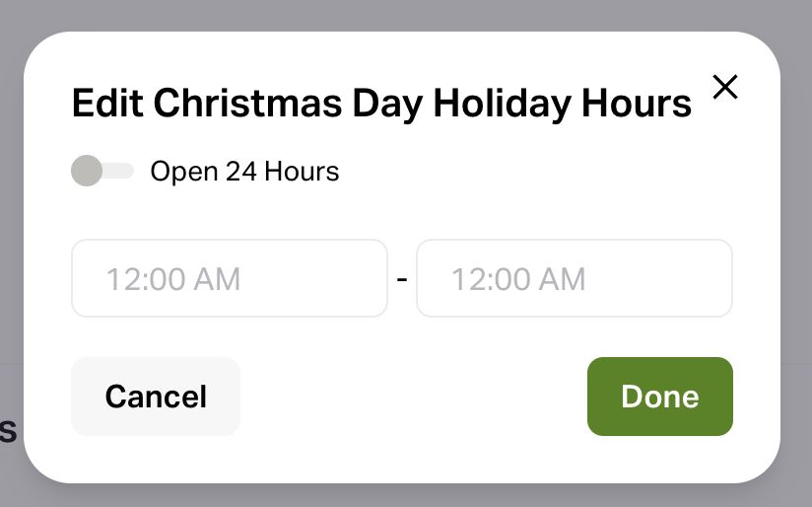The width and height of the screenshot is (812, 507).
Task: Focus the second 12:00 AM time box
Action: [575, 279]
